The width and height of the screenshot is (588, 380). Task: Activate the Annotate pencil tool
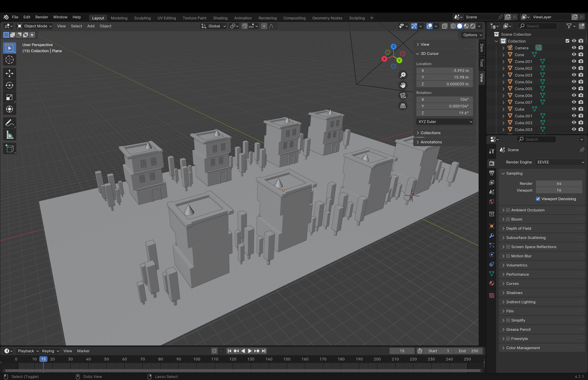[x=9, y=123]
